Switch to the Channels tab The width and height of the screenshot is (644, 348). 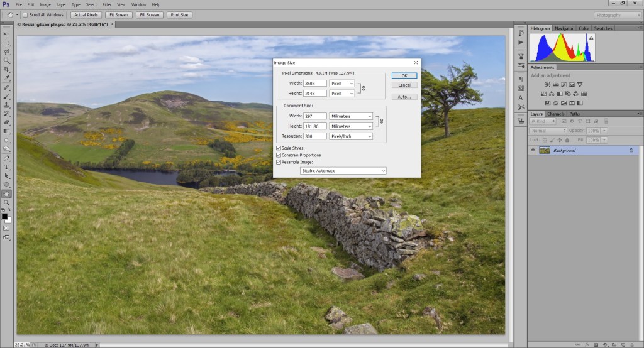click(555, 114)
